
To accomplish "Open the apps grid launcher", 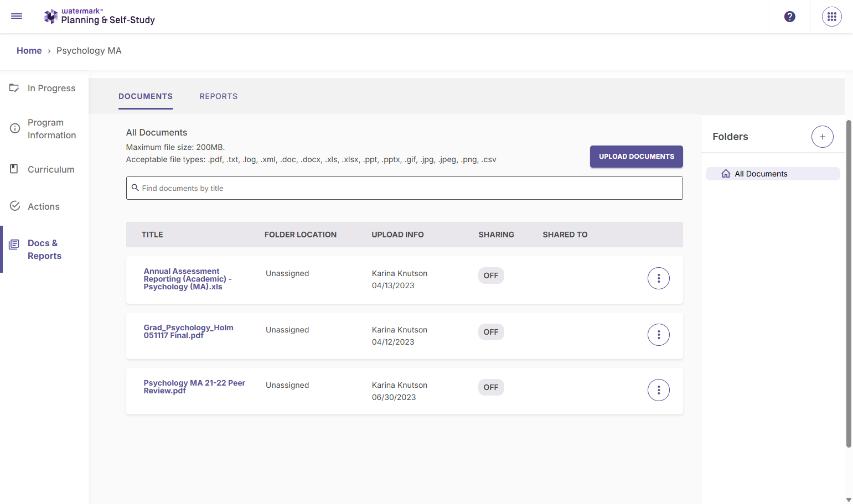I will coord(832,17).
